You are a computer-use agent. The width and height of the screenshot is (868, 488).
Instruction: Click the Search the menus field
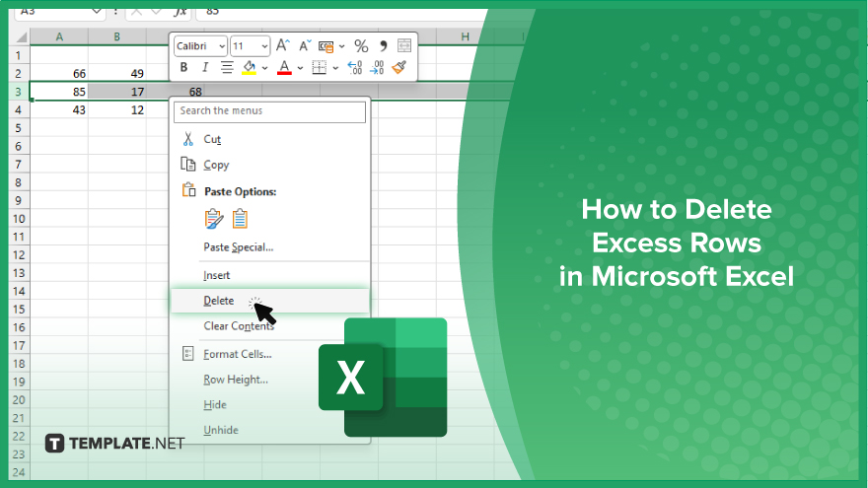coord(269,111)
